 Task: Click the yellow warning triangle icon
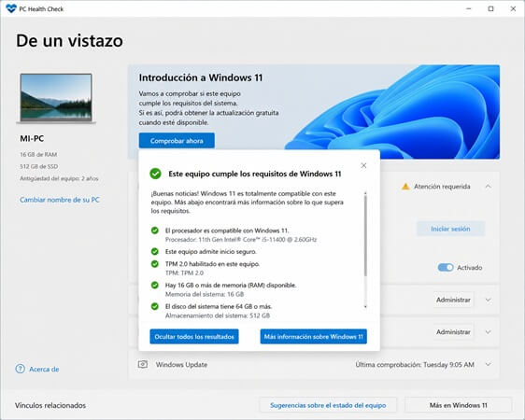405,187
